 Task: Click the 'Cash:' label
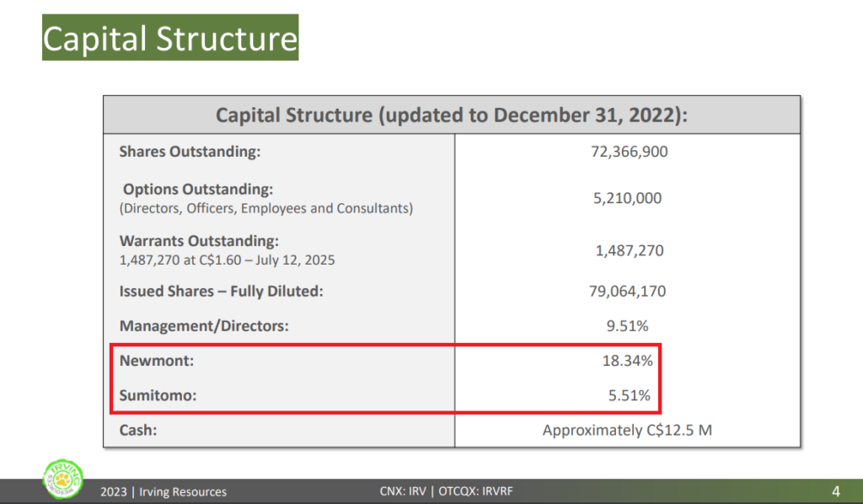138,431
